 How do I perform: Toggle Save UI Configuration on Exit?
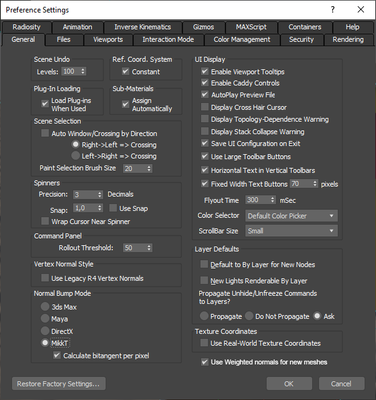click(x=205, y=143)
